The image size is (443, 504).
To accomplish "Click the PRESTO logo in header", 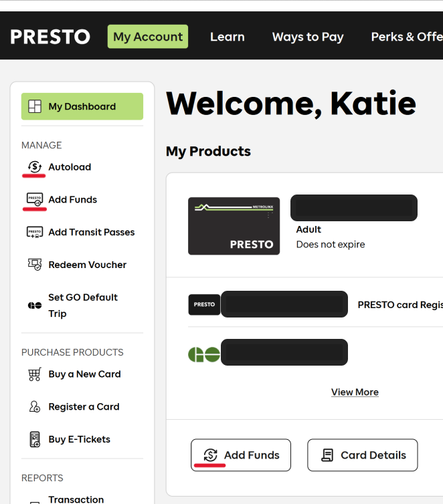I will pyautogui.click(x=50, y=37).
